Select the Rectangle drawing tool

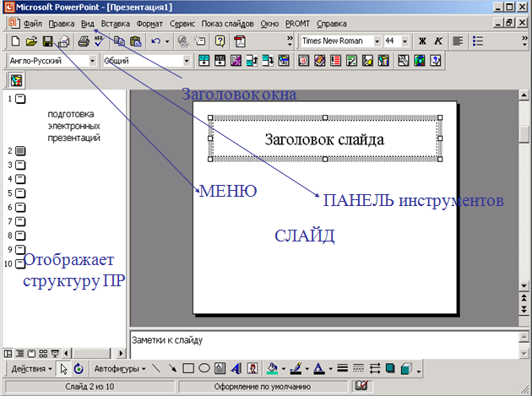click(x=188, y=368)
